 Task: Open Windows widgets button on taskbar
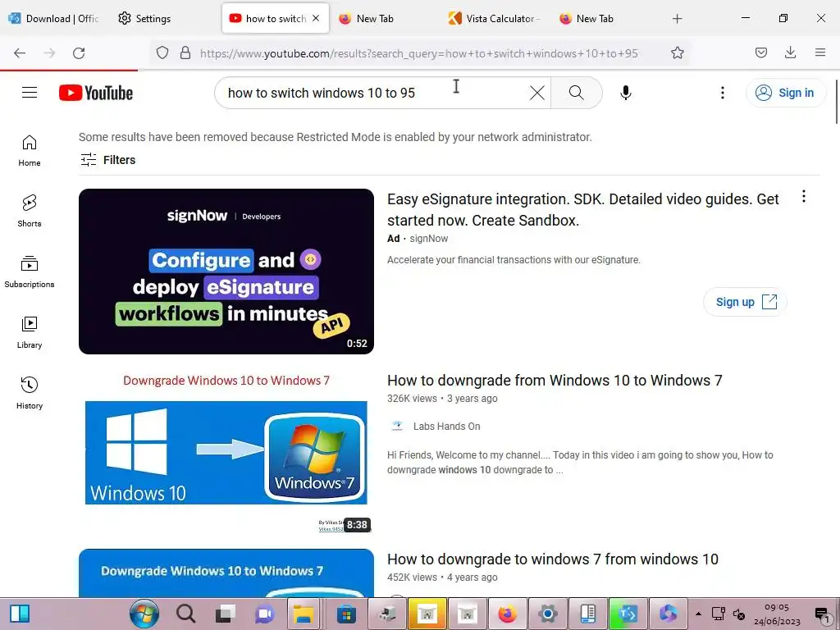point(20,614)
